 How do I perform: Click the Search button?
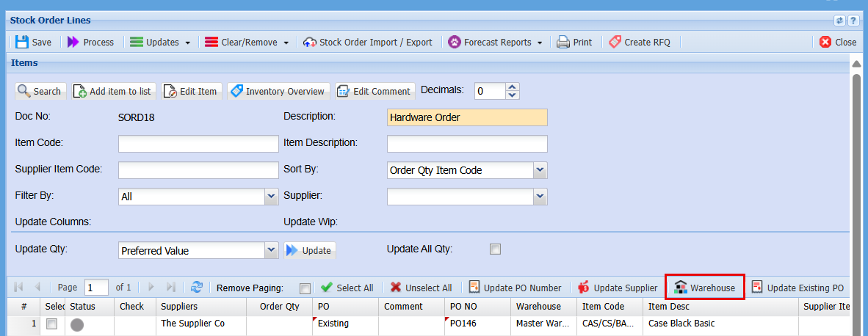coord(40,91)
